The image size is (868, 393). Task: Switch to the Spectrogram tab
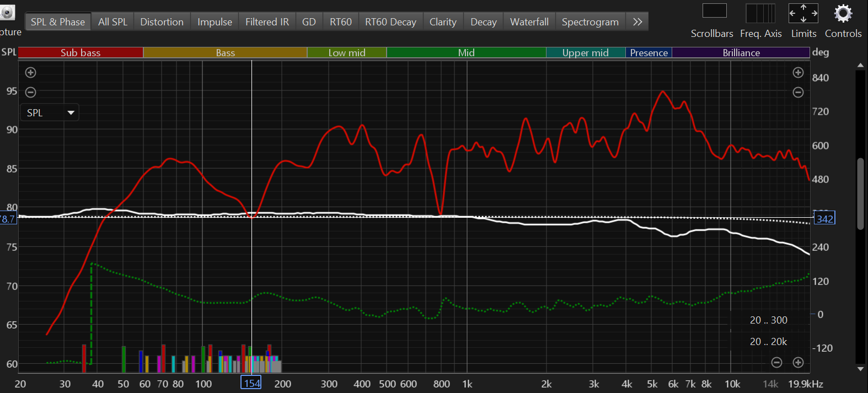tap(590, 22)
